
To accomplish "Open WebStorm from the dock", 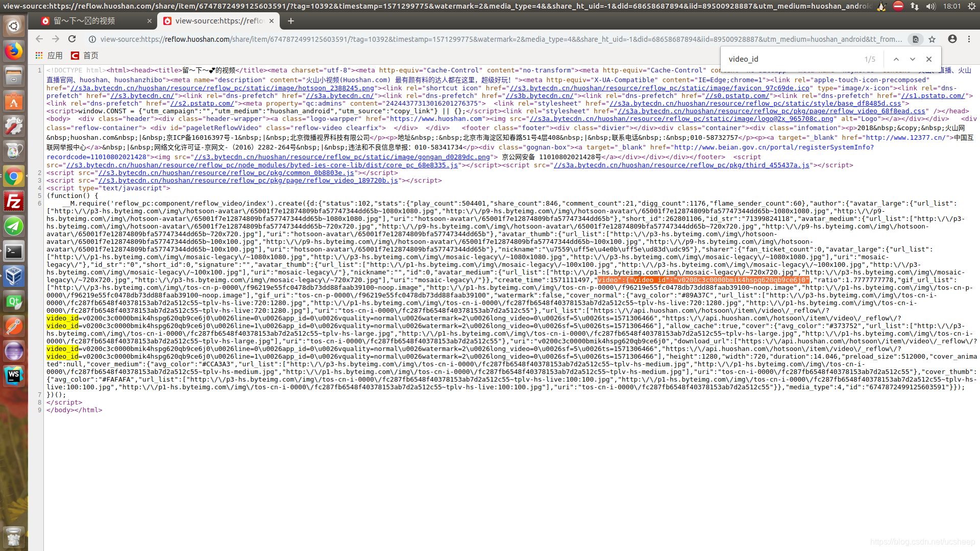I will [14, 375].
